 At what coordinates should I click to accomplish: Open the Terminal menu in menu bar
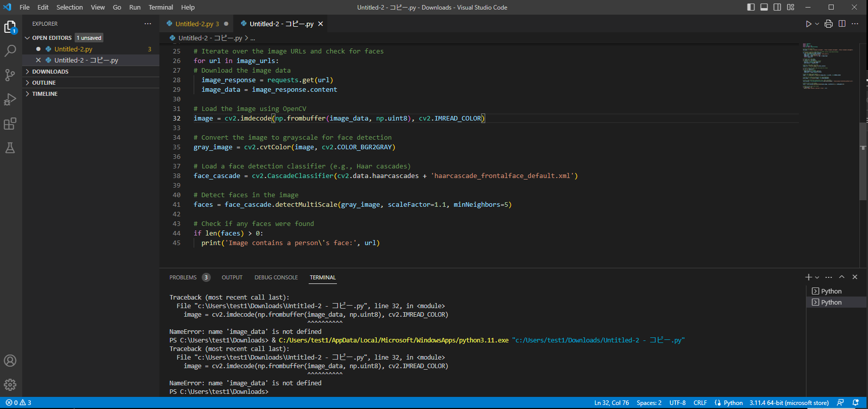[x=160, y=7]
